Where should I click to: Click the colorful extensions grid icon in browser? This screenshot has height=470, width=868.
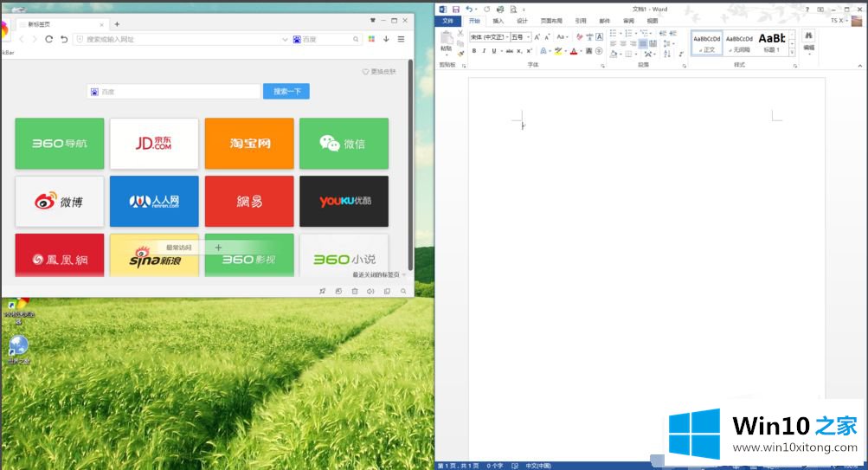pos(371,39)
